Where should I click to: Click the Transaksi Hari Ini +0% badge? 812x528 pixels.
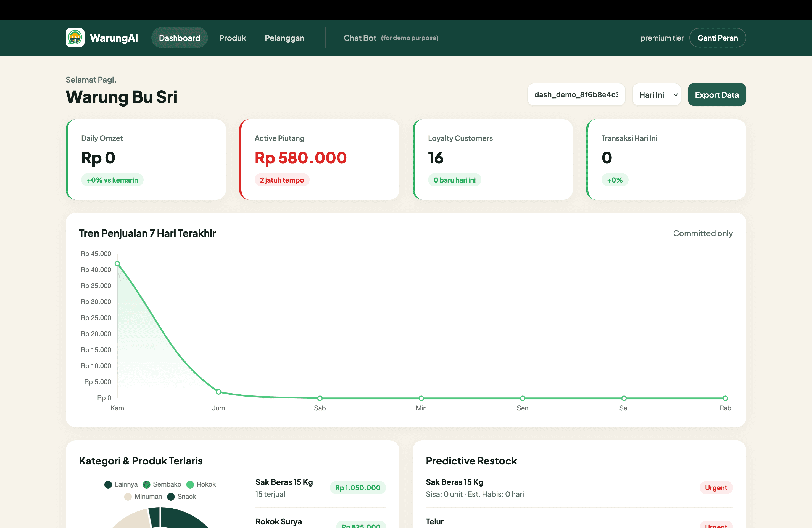(615, 180)
